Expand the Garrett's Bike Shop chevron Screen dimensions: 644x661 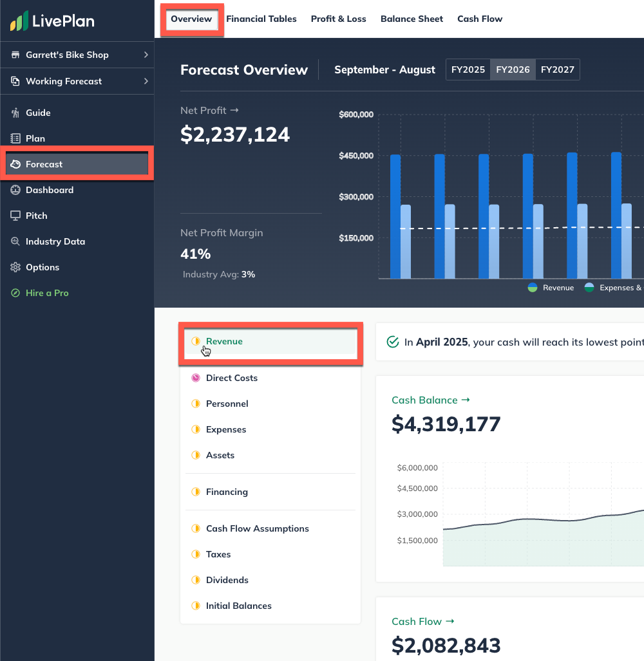click(146, 55)
